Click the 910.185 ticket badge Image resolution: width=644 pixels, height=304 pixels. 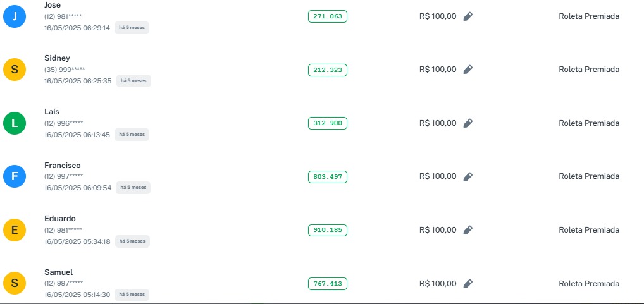click(x=328, y=230)
